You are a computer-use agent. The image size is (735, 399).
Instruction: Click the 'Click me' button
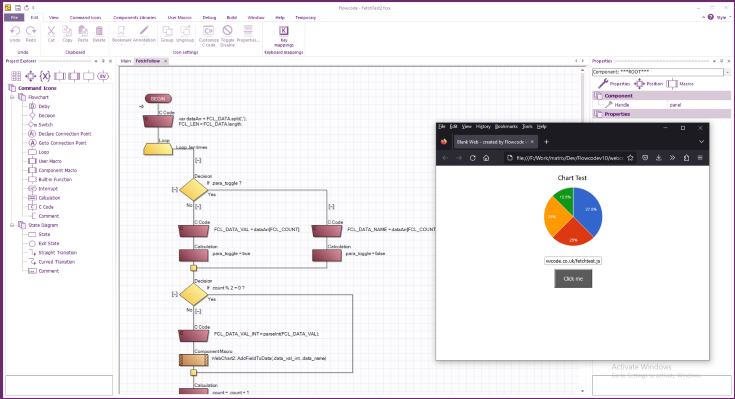[573, 279]
